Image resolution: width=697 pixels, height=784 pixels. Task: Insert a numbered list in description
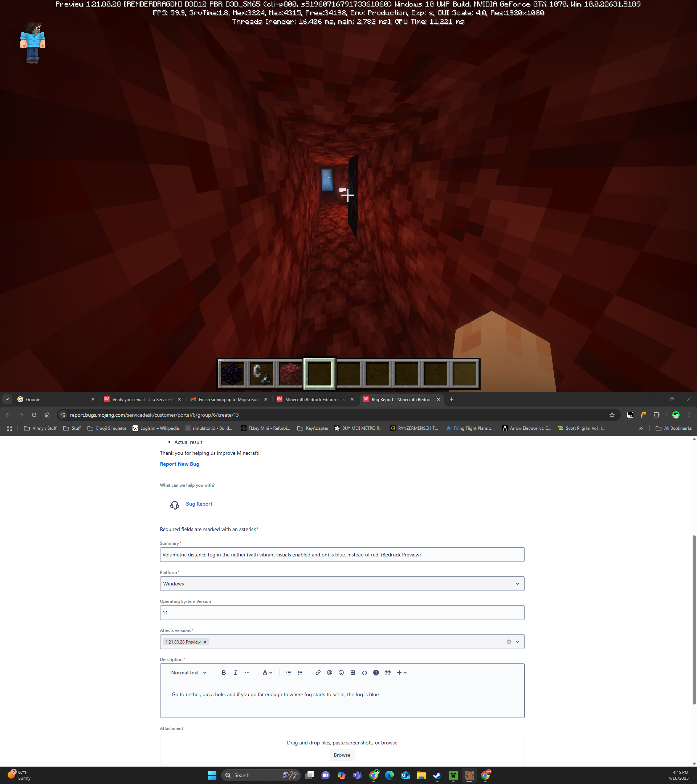pos(300,672)
